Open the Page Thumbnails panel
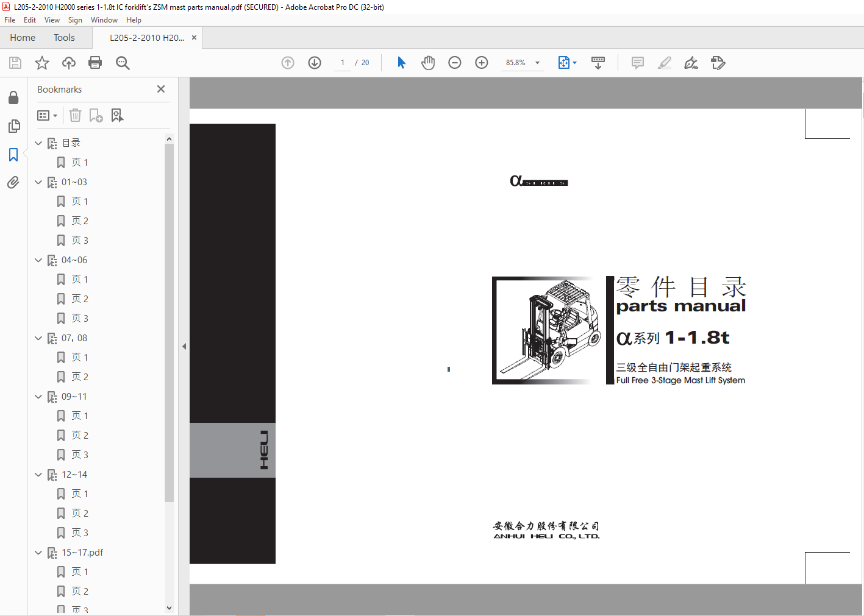The width and height of the screenshot is (864, 616). pos(13,126)
